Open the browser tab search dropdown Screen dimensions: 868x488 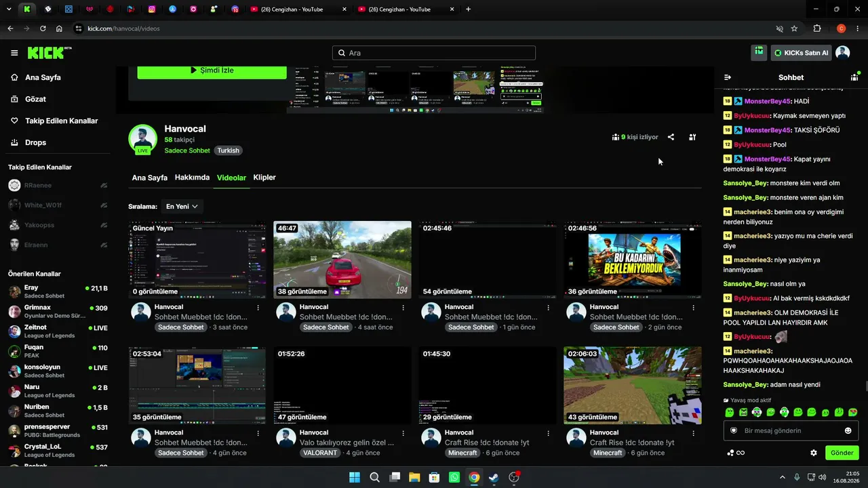9,9
